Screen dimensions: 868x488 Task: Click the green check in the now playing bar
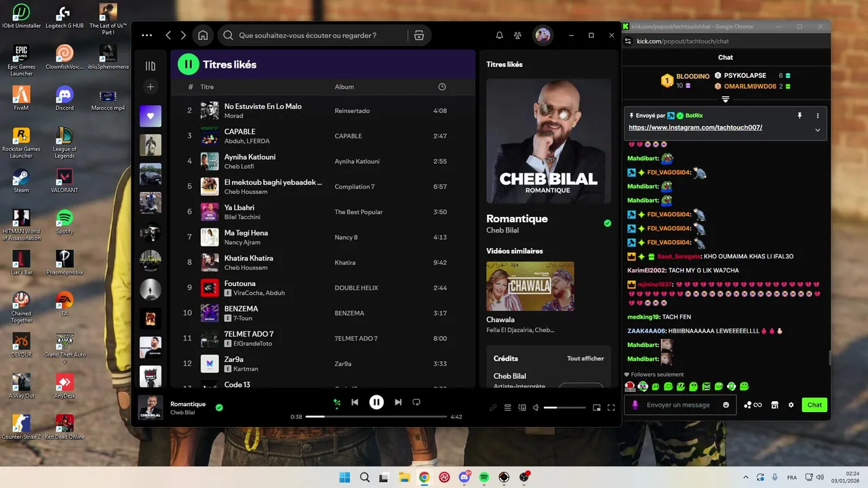(x=219, y=407)
